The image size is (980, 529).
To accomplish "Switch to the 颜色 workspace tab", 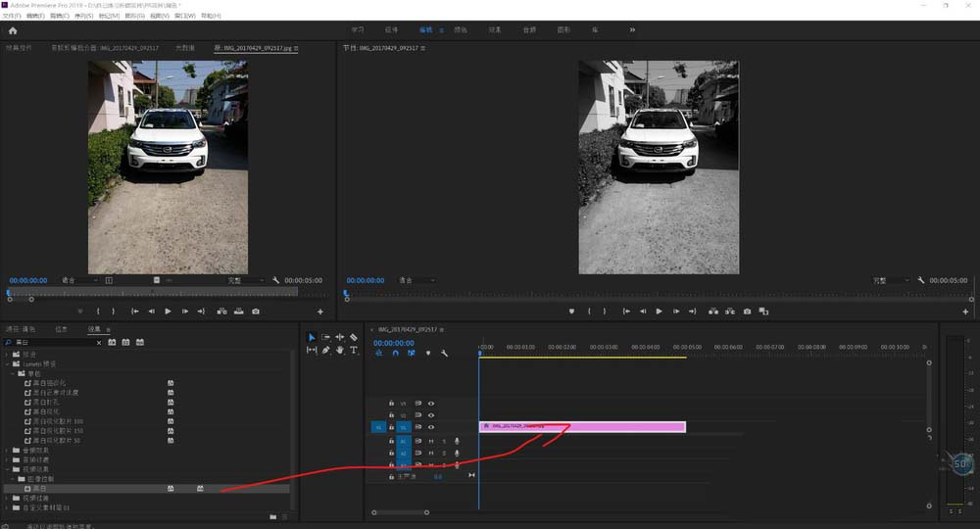I will click(x=461, y=30).
